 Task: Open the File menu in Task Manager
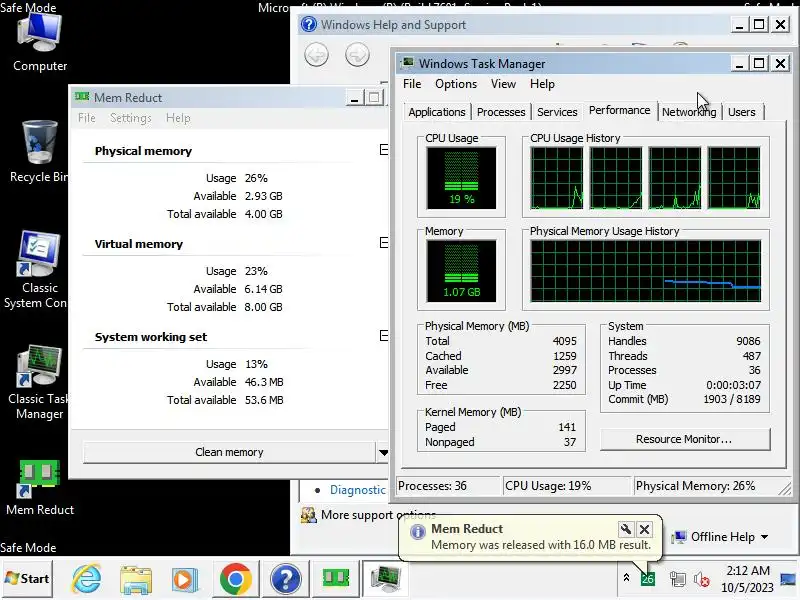coord(412,84)
